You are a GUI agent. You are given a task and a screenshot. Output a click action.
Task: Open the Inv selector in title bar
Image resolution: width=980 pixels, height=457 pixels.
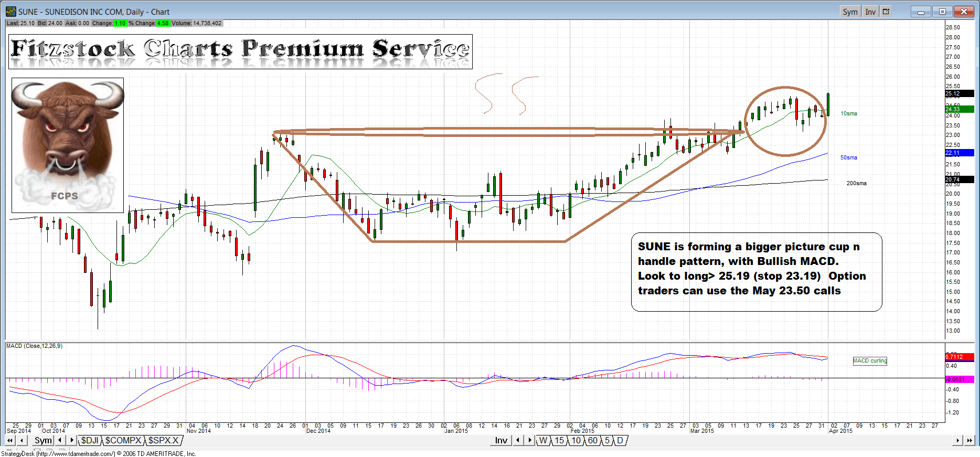870,12
